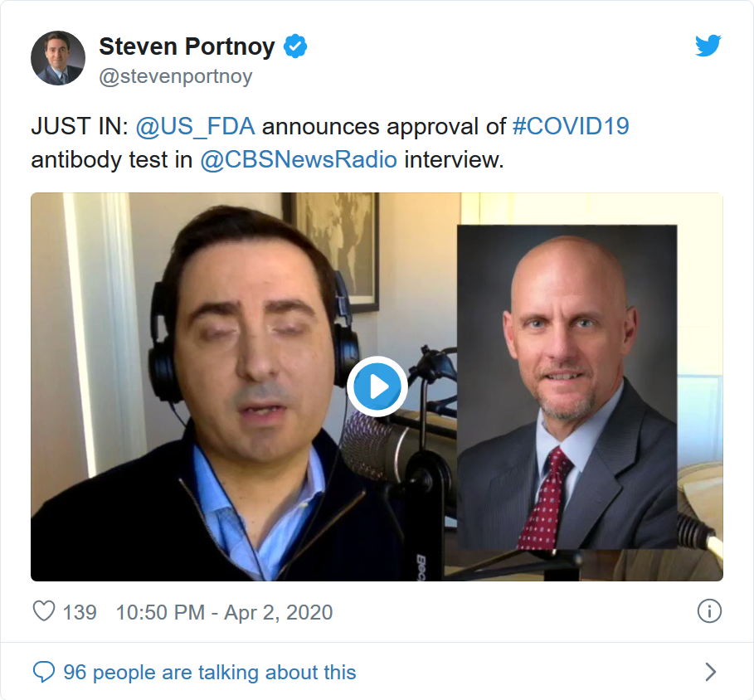Click the @stevenportnoy handle
The image size is (754, 700).
pyautogui.click(x=176, y=76)
